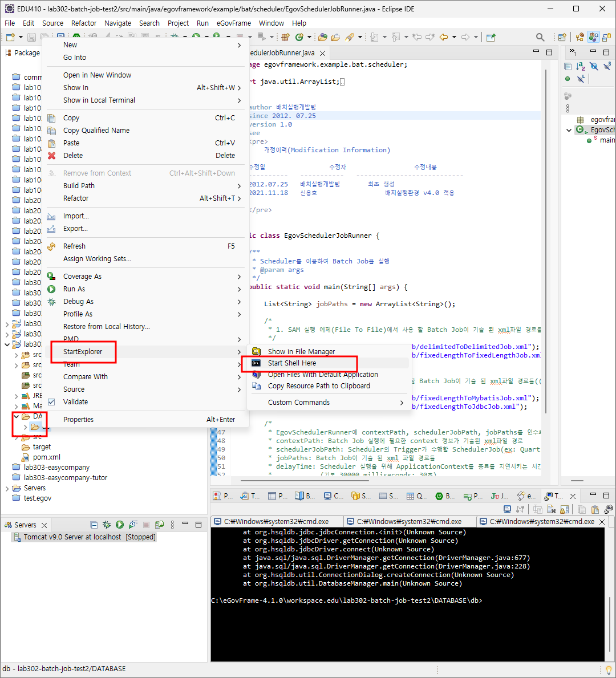This screenshot has height=678, width=616.
Task: Click the Hide Non-Public Members outline icon
Action: (568, 79)
